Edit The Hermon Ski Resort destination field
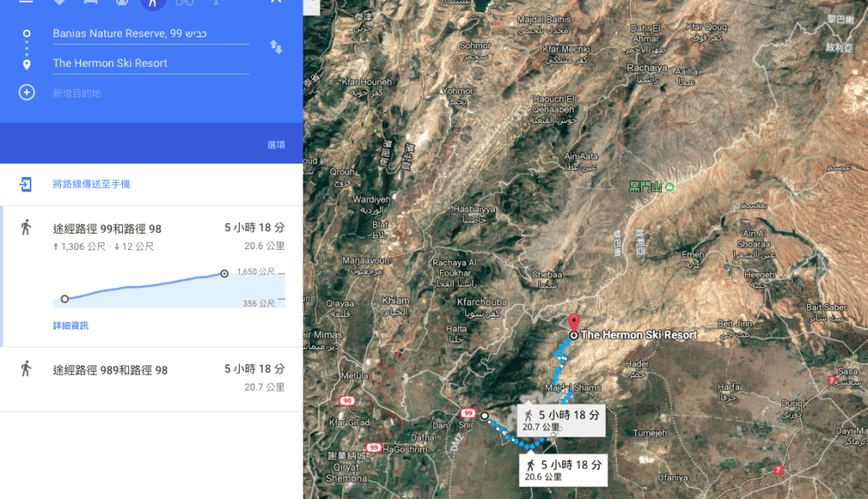This screenshot has width=868, height=499. pos(151,64)
